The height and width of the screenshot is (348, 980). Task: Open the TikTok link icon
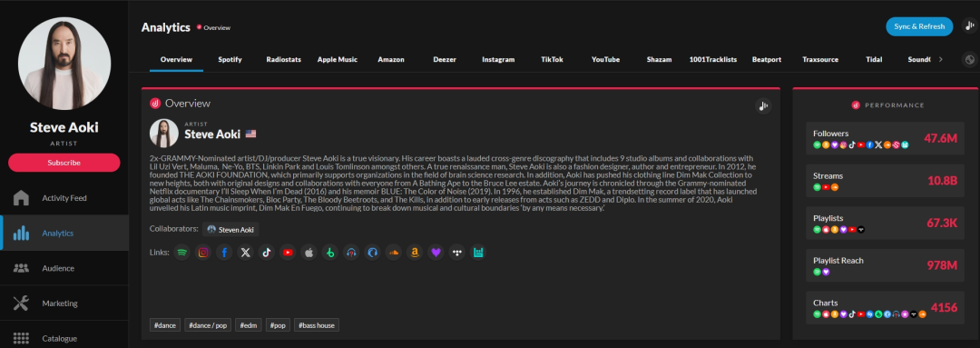coord(266,253)
